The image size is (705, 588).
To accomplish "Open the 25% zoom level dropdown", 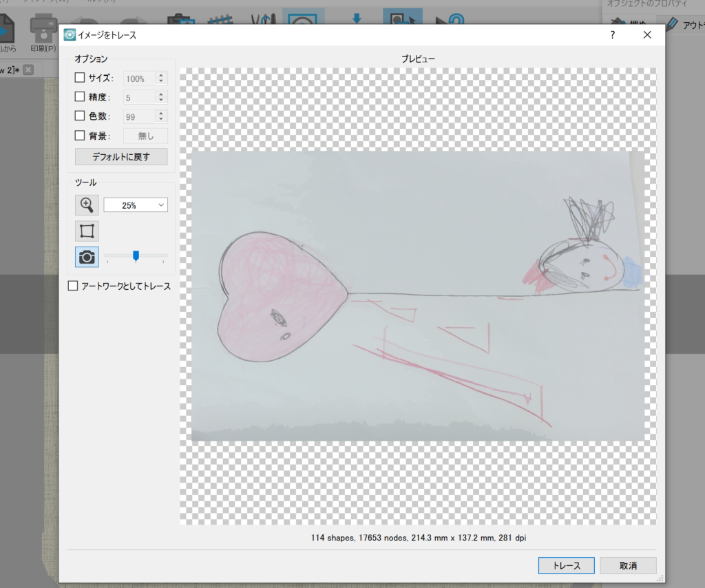I will coord(136,205).
